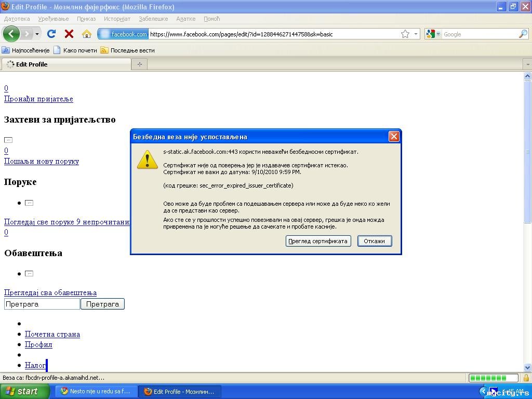Image resolution: width=532 pixels, height=399 pixels.
Task: Click the broken image under Захтеви за пријатељство
Action: 8,140
